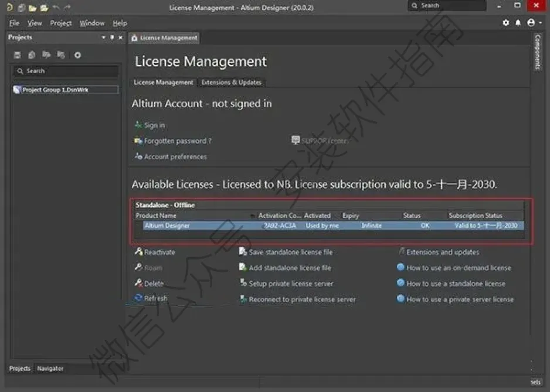The width and height of the screenshot is (550, 392).
Task: Switch to Extensions & Updates tab
Action: pyautogui.click(x=231, y=83)
